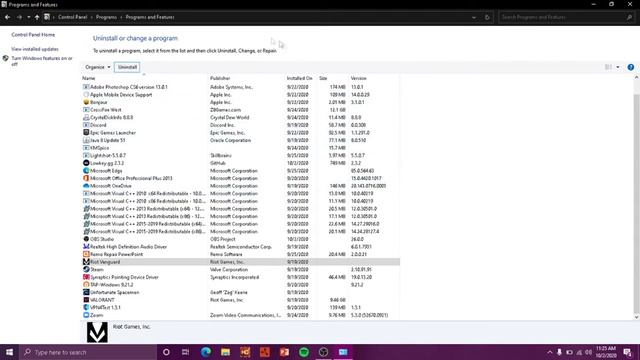Image resolution: width=640 pixels, height=360 pixels.
Task: Sort by the Installed On column header
Action: (x=301, y=78)
